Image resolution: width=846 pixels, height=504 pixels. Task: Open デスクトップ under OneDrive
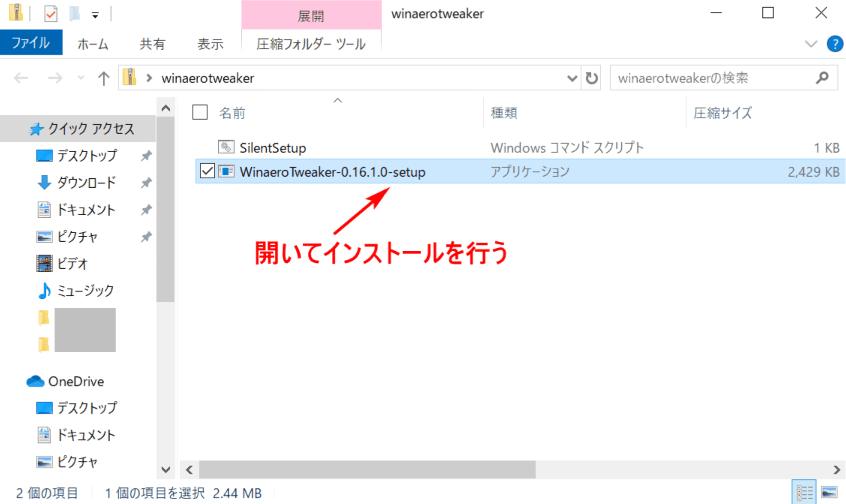click(87, 408)
